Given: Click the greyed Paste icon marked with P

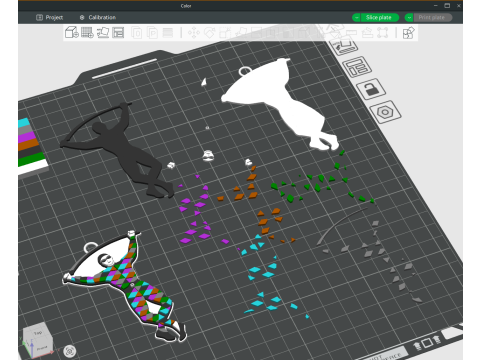Looking at the screenshot, I should [152, 33].
